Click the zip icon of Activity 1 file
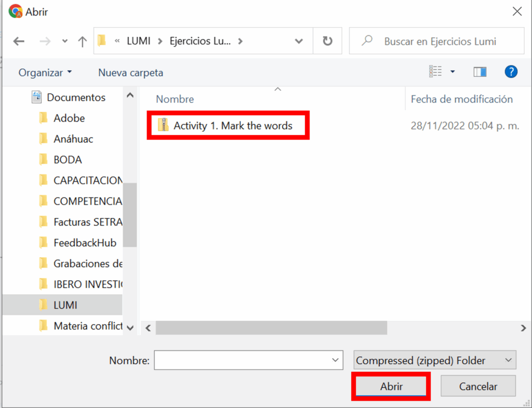The image size is (532, 408). click(x=164, y=125)
